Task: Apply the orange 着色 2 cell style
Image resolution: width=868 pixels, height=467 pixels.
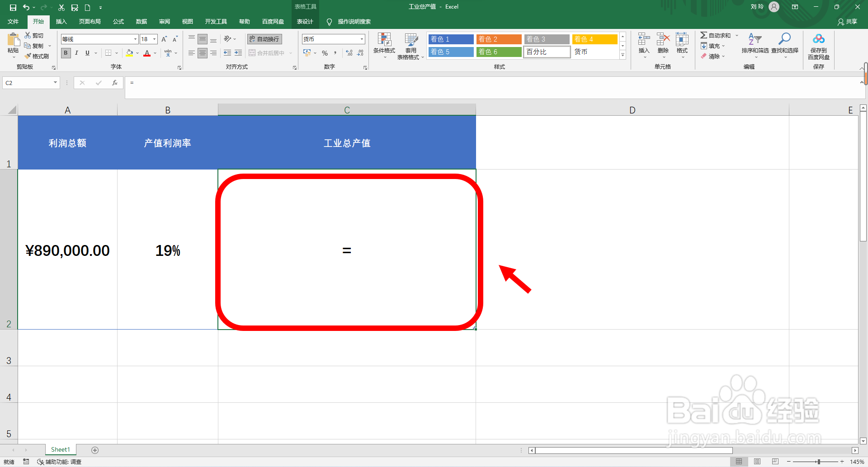Action: 499,39
